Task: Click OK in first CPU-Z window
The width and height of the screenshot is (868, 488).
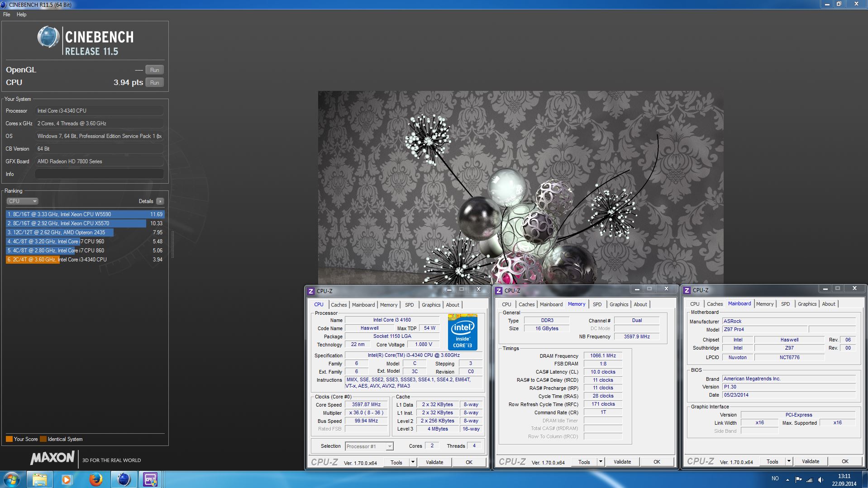Action: click(x=469, y=462)
